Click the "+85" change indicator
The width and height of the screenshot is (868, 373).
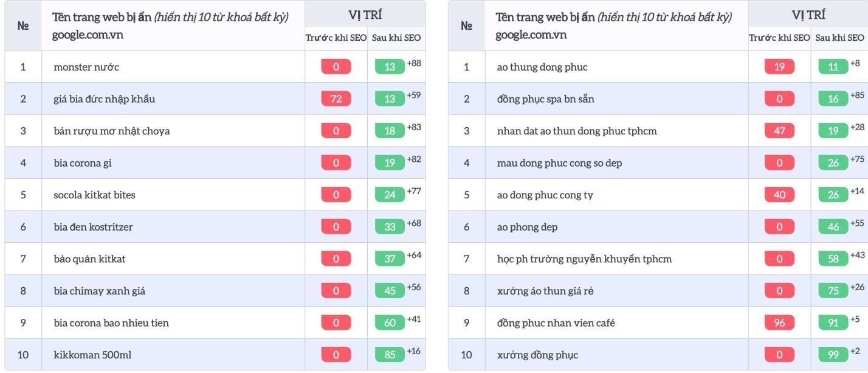click(857, 95)
